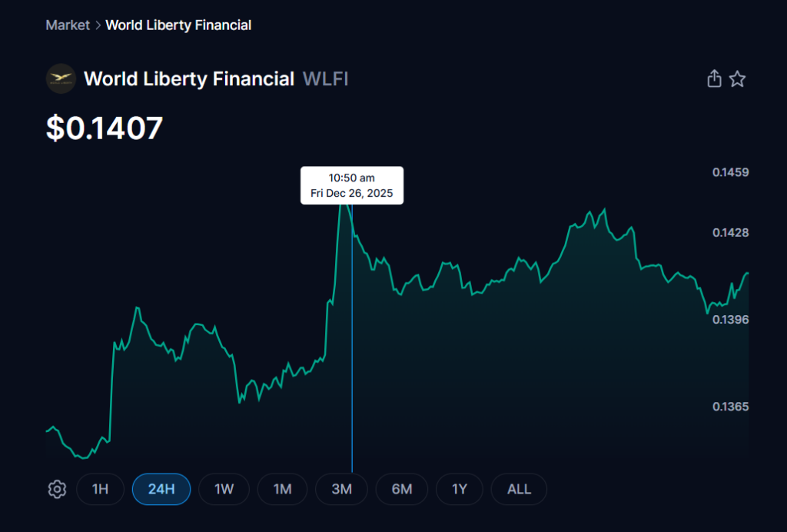Add WLFI to favorites with star

tap(737, 78)
